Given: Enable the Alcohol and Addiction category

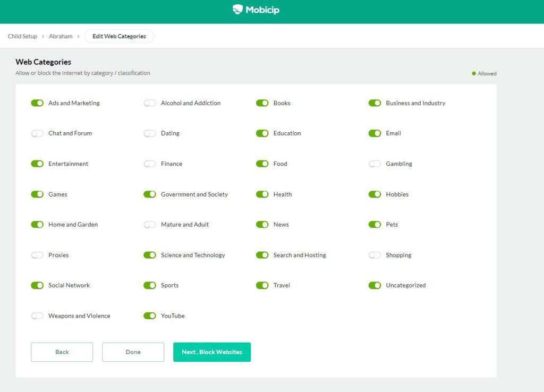Looking at the screenshot, I should pyautogui.click(x=150, y=103).
